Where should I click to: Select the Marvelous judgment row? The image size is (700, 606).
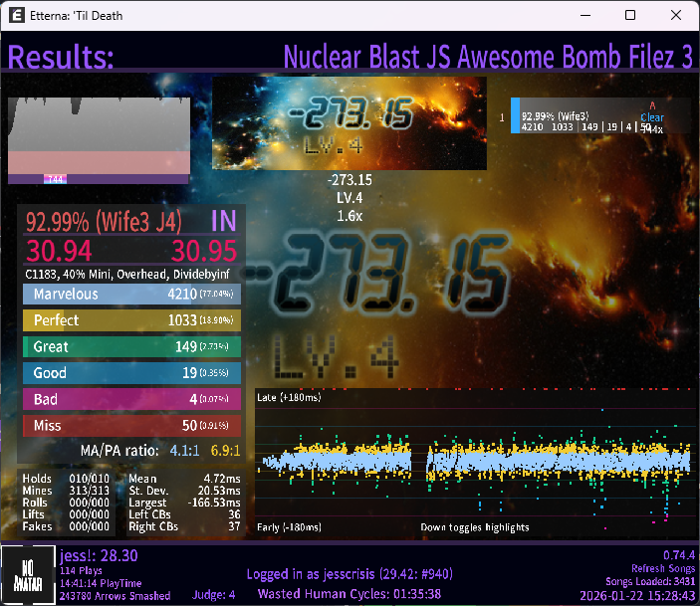click(x=132, y=295)
